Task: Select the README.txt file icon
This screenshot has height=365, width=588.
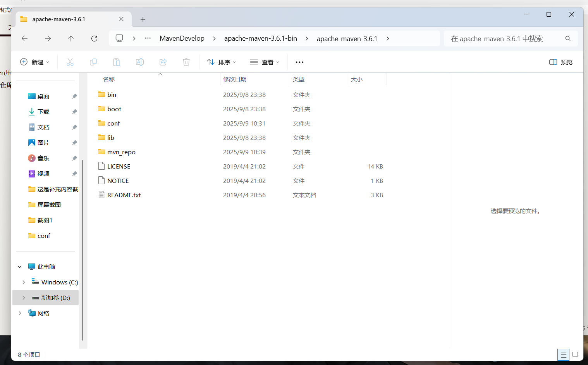Action: point(101,195)
